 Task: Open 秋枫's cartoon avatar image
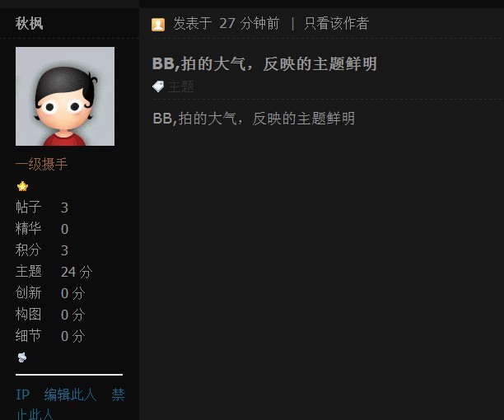click(65, 96)
